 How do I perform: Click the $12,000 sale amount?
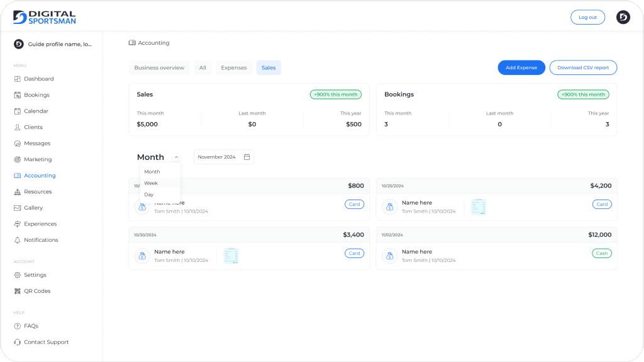tap(599, 235)
